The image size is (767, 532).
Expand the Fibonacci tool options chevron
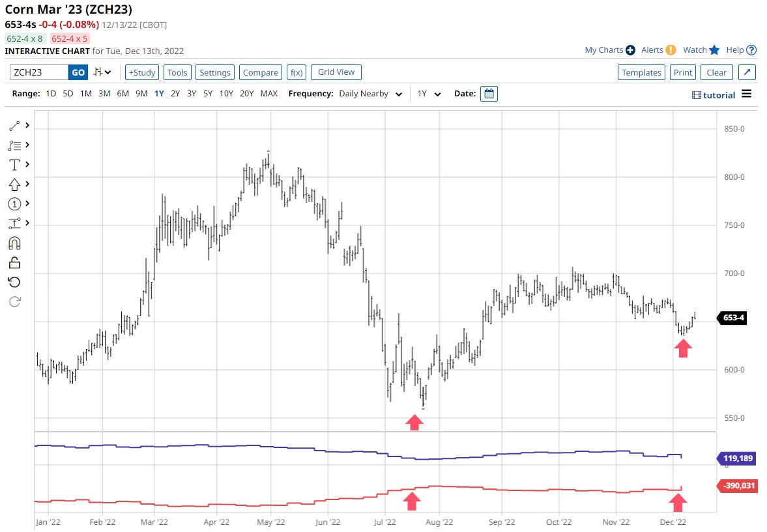(27, 145)
